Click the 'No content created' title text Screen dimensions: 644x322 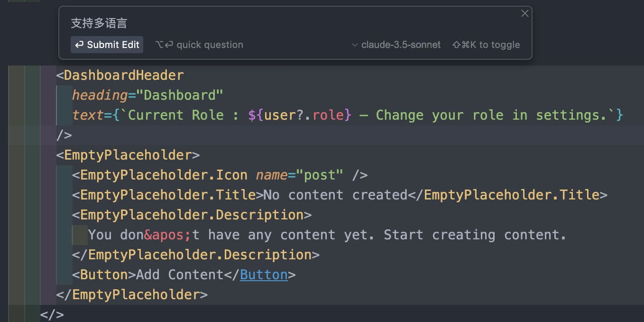click(336, 195)
